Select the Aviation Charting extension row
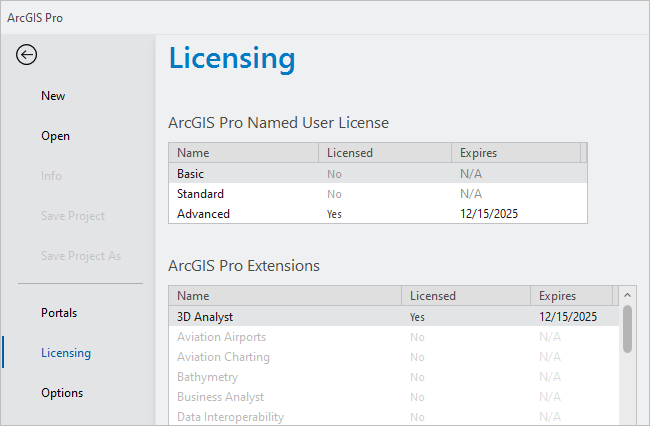The image size is (650, 426). pos(394,357)
